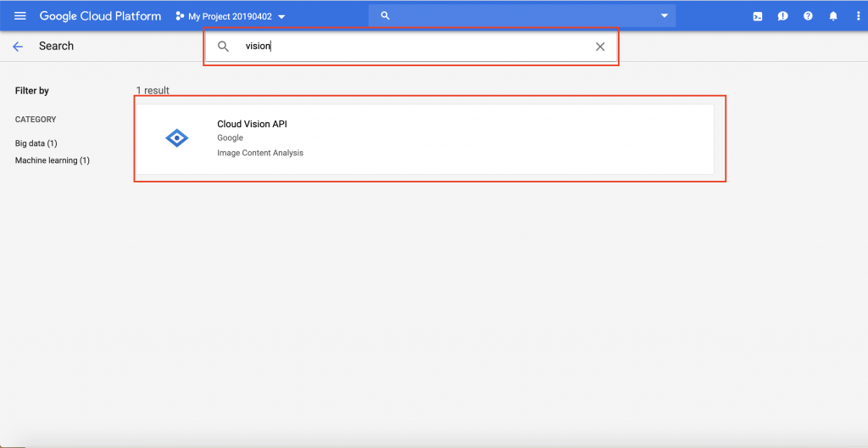Open the hamburger navigation menu
Screen dimensions: 868x448
coord(20,16)
